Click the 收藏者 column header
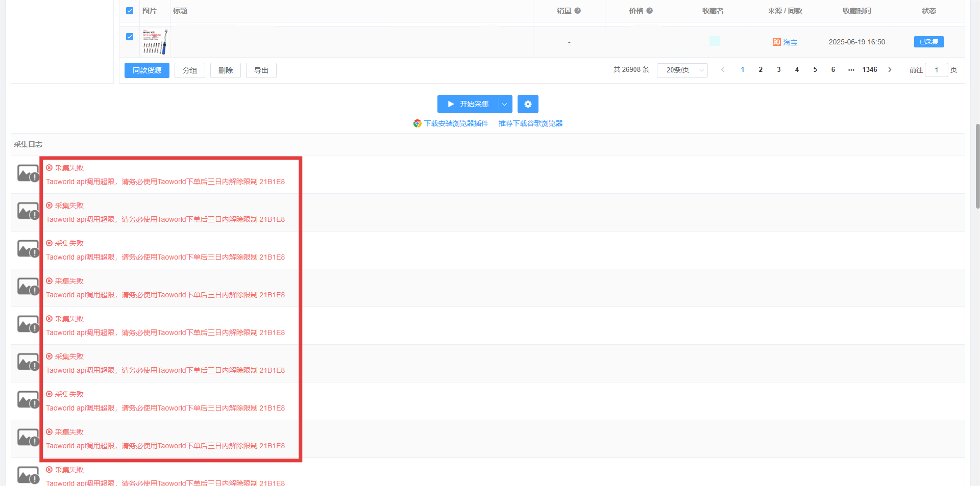 tap(713, 11)
